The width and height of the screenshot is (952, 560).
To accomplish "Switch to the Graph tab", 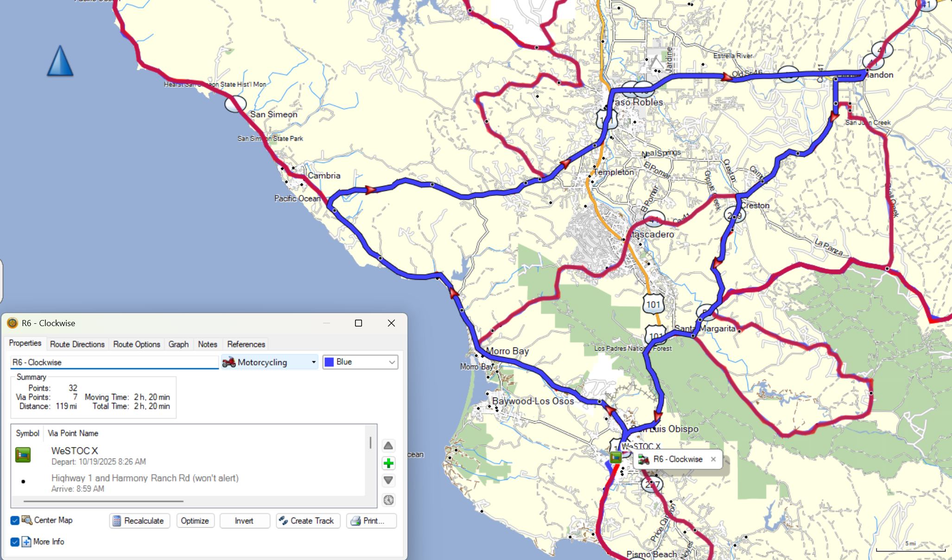I will 178,344.
